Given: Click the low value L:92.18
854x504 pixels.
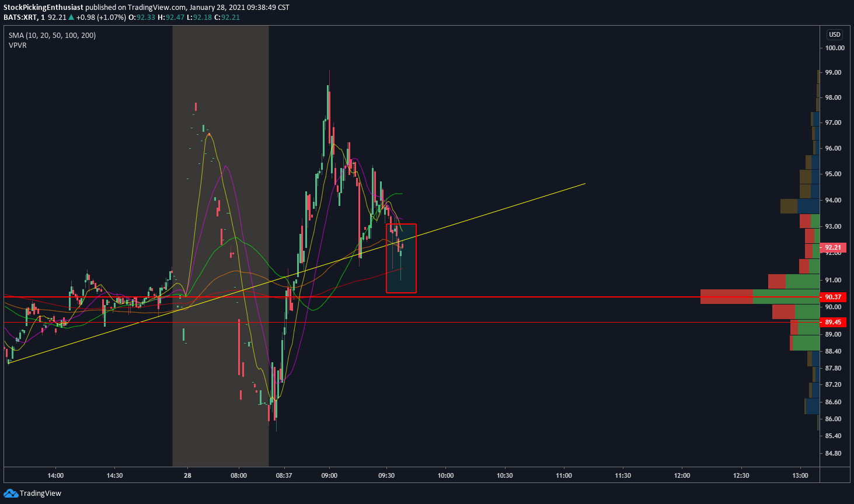Looking at the screenshot, I should tap(199, 17).
